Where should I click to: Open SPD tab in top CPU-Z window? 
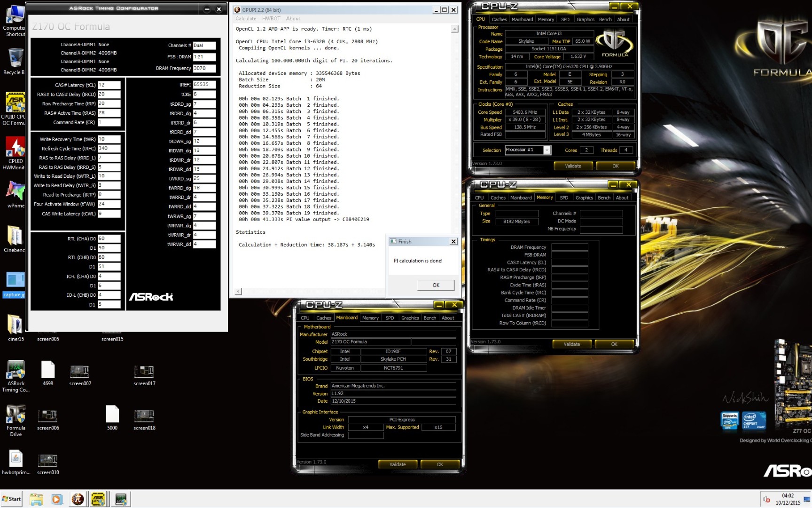565,19
